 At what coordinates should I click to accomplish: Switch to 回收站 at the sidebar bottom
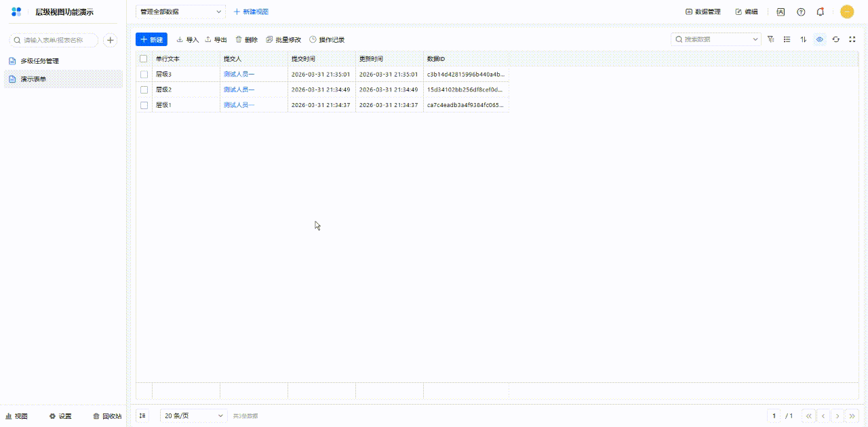pyautogui.click(x=107, y=416)
